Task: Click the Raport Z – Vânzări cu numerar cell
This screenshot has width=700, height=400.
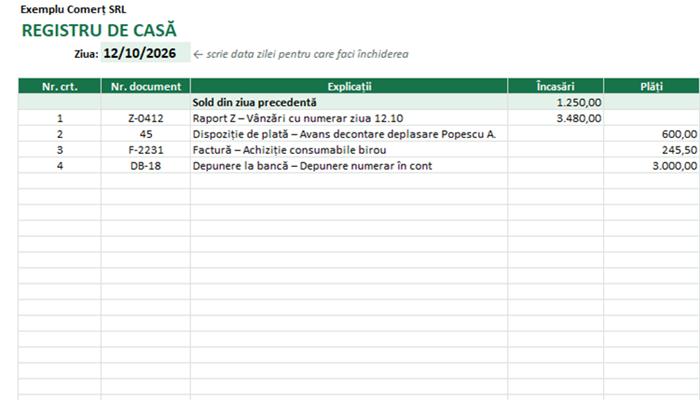Action: (349, 118)
